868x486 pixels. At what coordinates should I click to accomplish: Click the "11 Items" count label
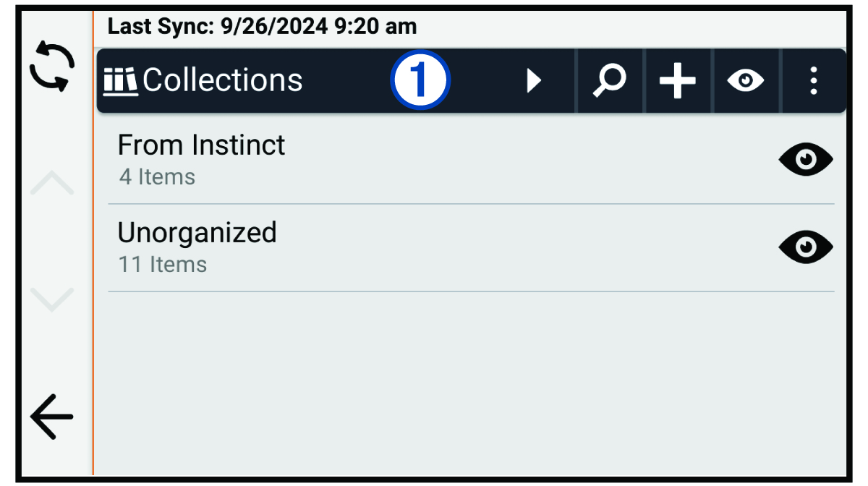(x=163, y=265)
